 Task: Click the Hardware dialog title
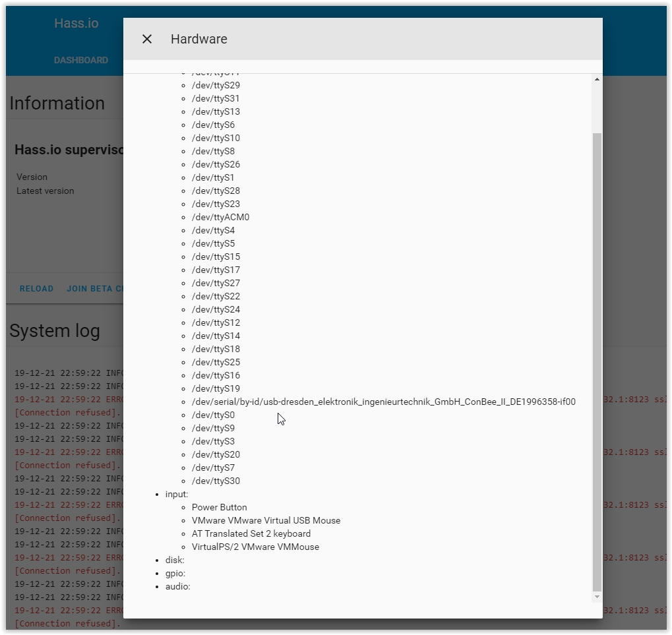pyautogui.click(x=199, y=39)
